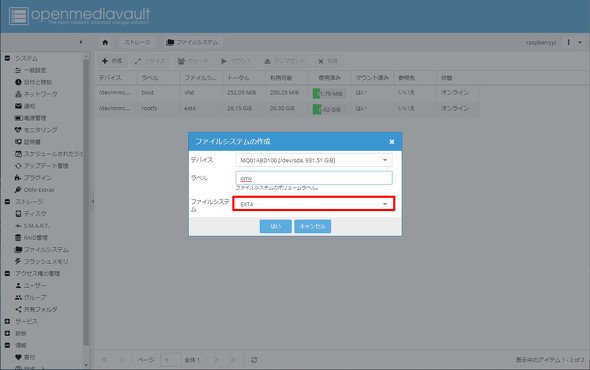
Task: Collapse the ストレージ tree section
Action: tap(8, 202)
